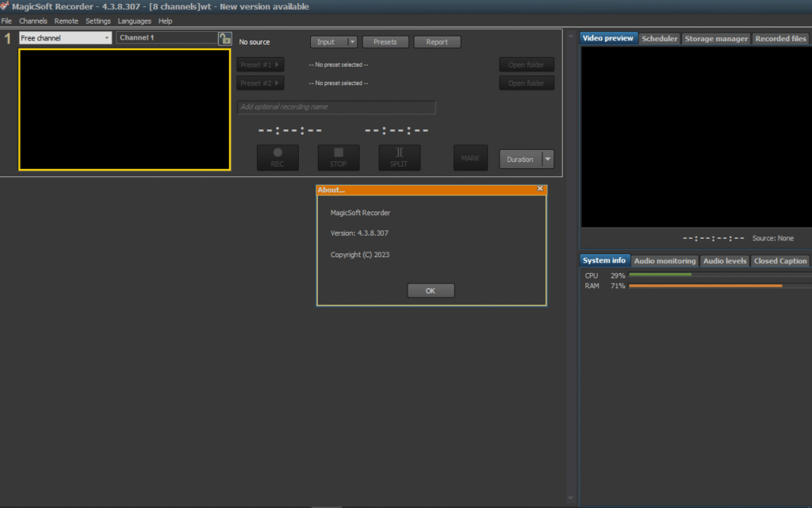This screenshot has height=508, width=812.
Task: Click the RAM usage bar
Action: [714, 286]
